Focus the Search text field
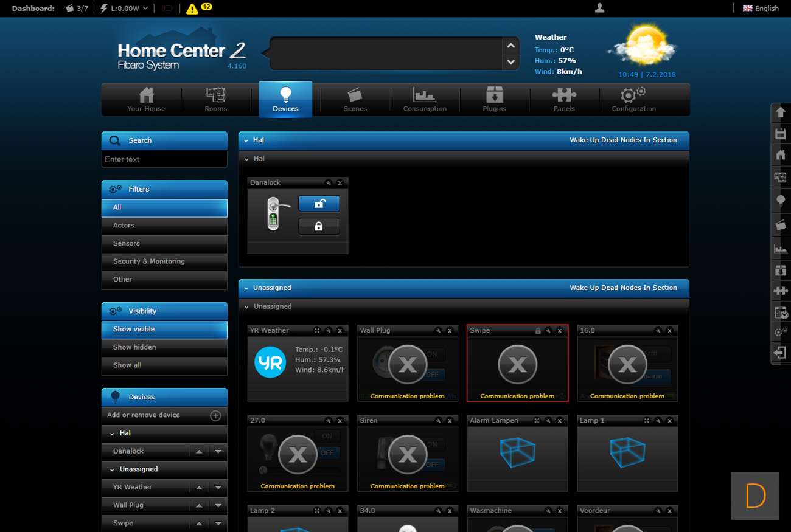 click(x=164, y=159)
